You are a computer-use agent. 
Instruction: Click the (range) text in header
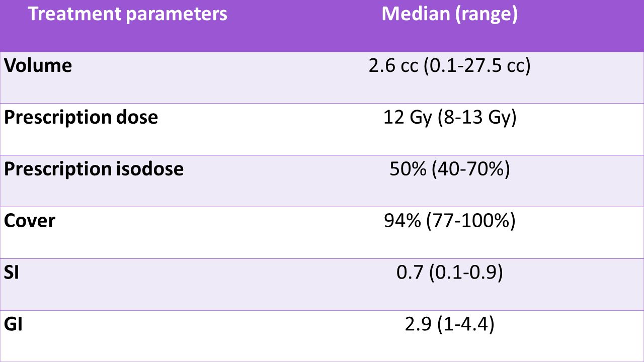click(486, 15)
